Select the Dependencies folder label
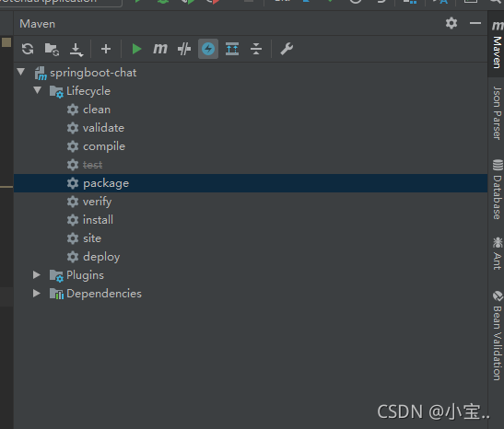 point(104,294)
